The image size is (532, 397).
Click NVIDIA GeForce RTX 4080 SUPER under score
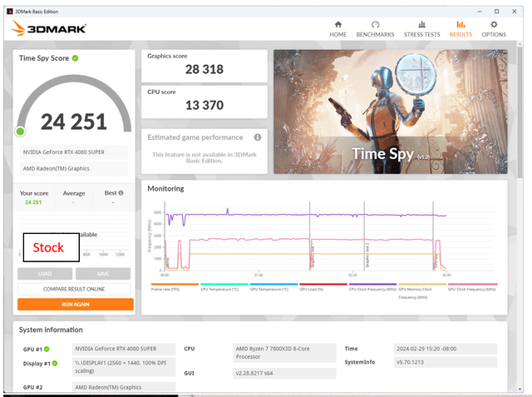[74, 152]
